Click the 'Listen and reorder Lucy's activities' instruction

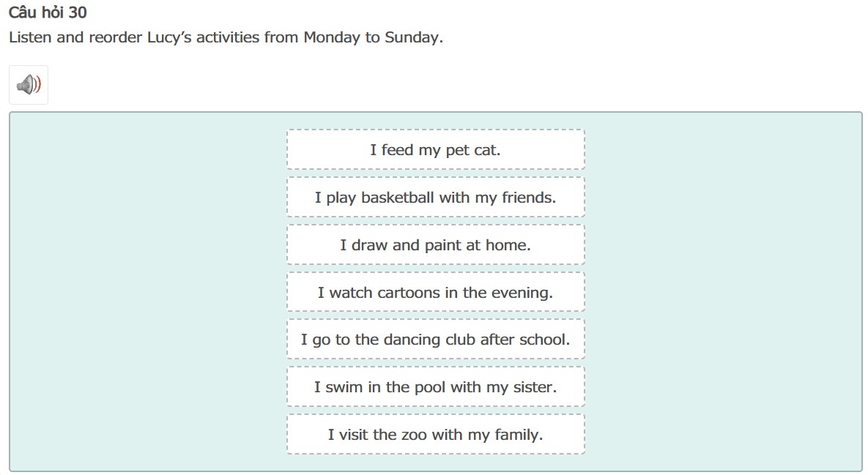(x=226, y=37)
